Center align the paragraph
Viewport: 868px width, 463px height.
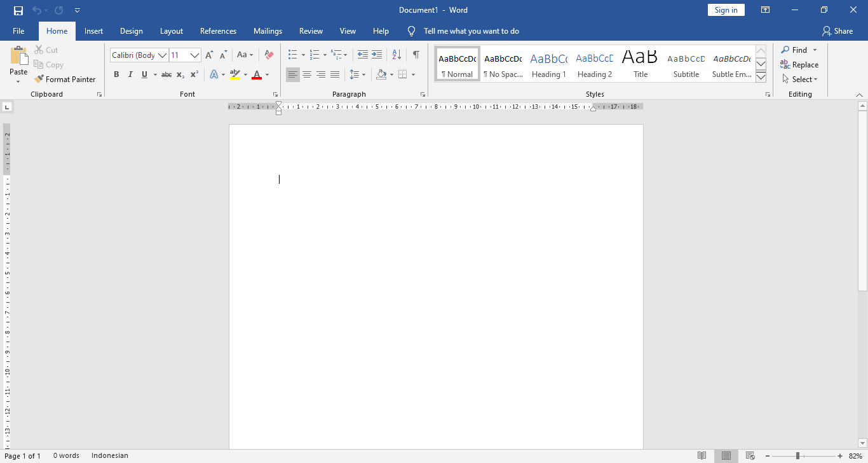tap(307, 74)
